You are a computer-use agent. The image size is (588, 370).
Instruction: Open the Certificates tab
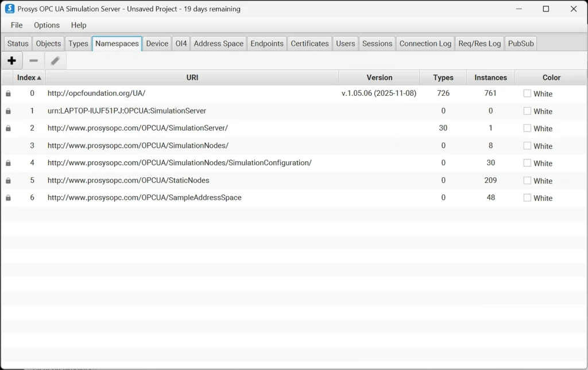tap(310, 44)
